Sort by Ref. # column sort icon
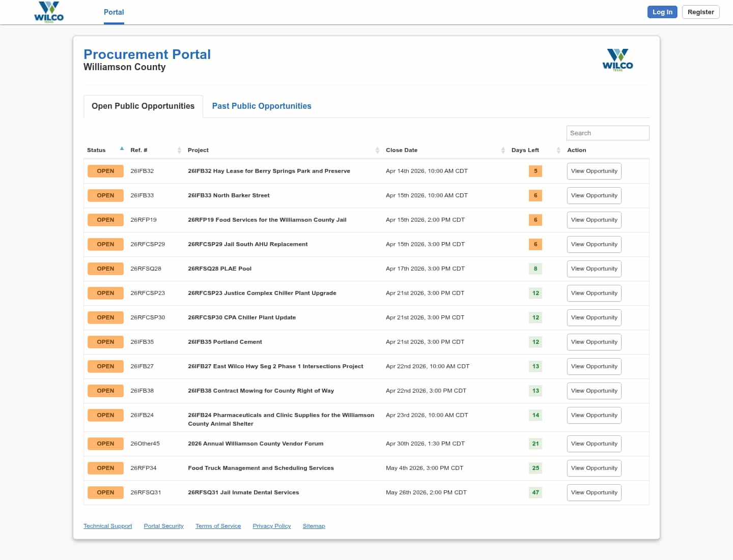This screenshot has height=560, width=733. [x=179, y=150]
